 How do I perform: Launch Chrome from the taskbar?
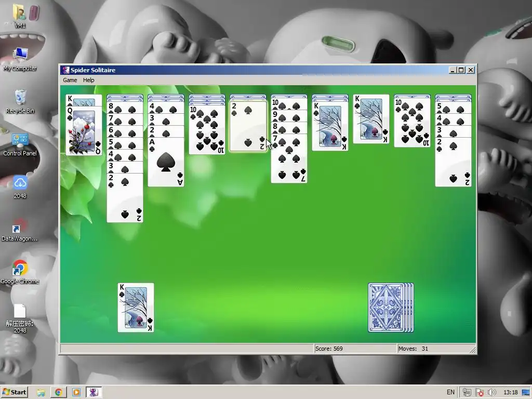(58, 393)
